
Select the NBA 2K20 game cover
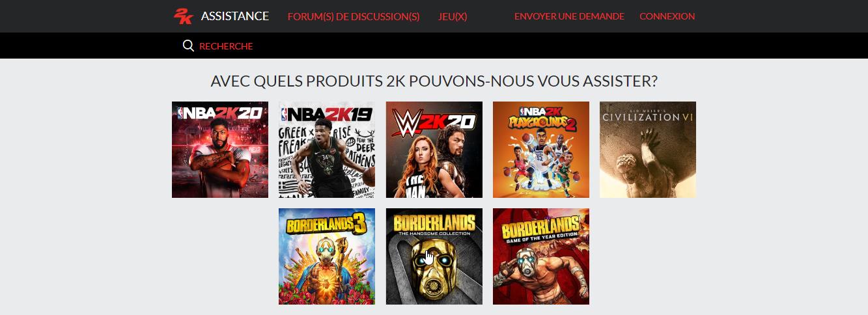[220, 150]
